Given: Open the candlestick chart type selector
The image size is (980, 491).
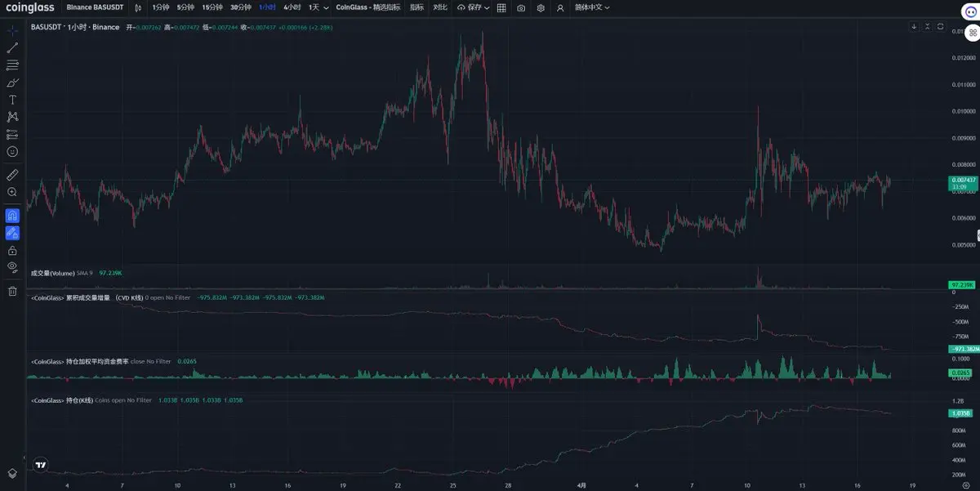Looking at the screenshot, I should pos(138,7).
